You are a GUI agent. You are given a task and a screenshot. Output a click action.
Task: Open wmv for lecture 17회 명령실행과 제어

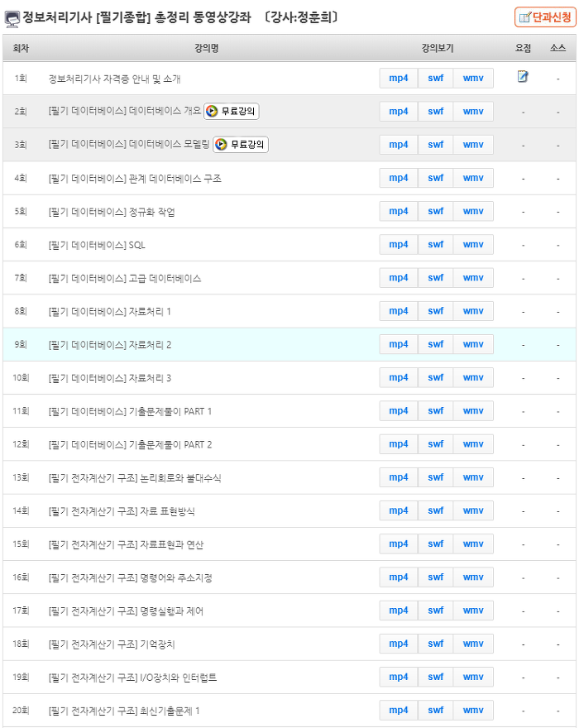tap(473, 611)
